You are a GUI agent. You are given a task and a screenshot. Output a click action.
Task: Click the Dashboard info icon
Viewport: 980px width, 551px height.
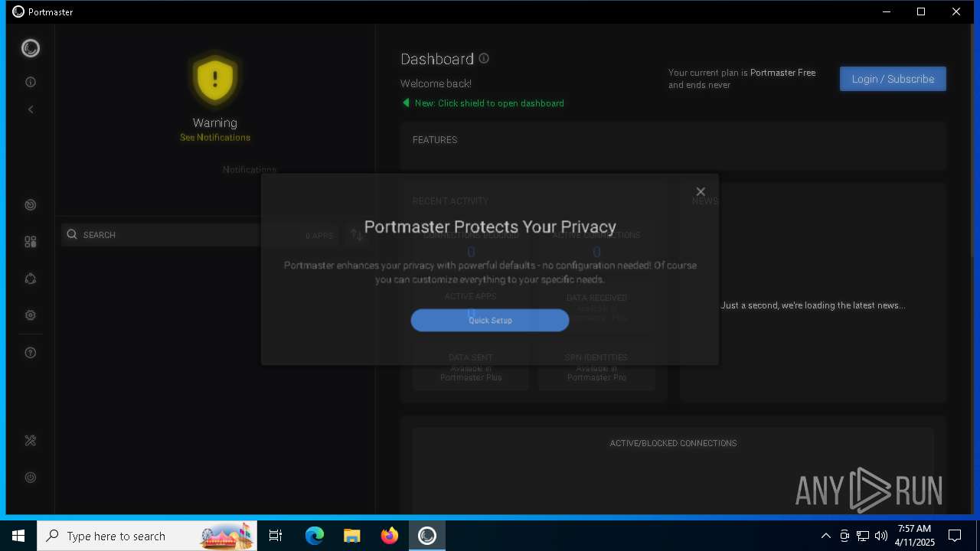pyautogui.click(x=484, y=58)
